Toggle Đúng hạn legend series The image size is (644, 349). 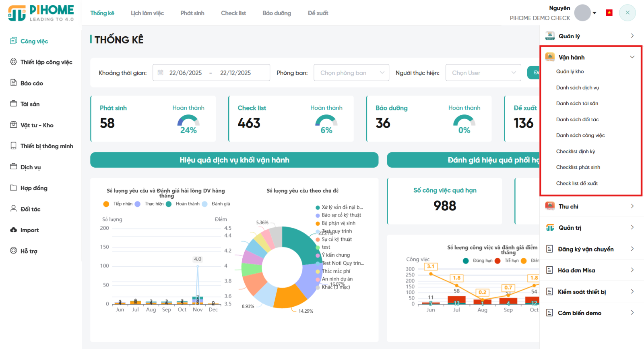[478, 261]
